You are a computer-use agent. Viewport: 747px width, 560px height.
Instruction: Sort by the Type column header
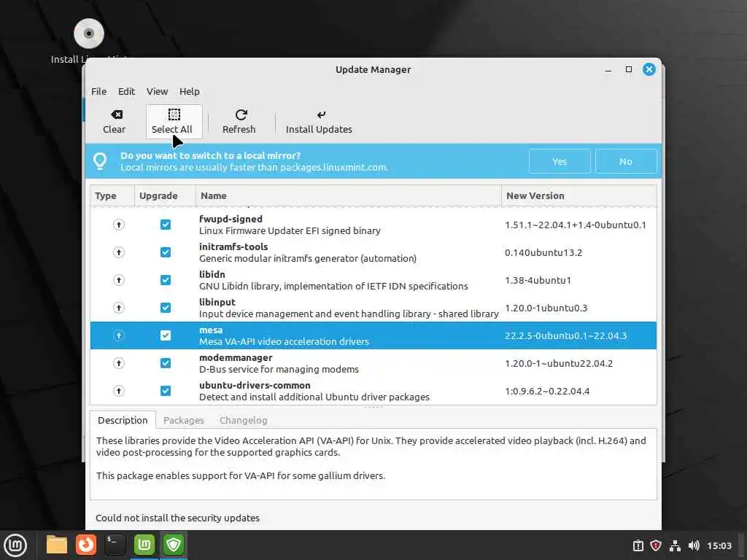[112, 195]
